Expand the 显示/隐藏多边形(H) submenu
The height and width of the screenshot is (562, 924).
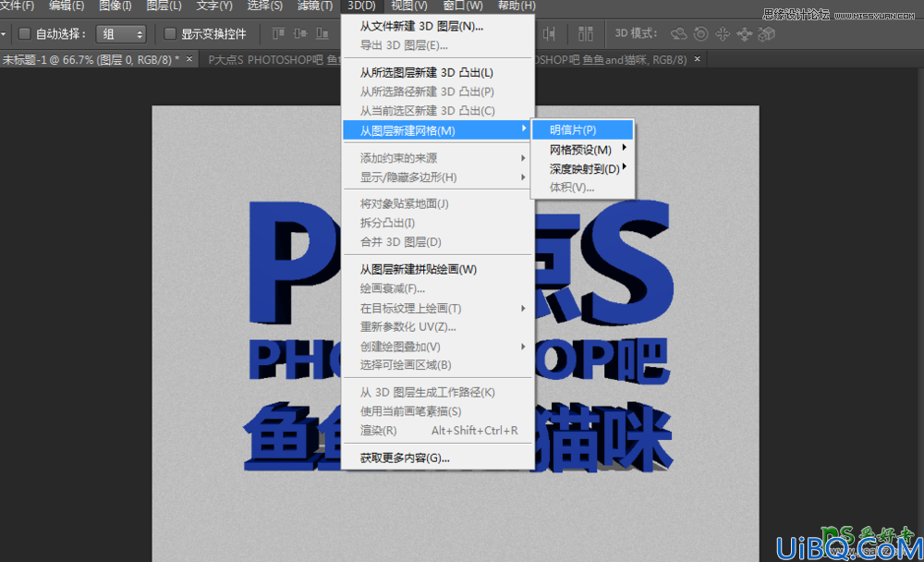(438, 177)
